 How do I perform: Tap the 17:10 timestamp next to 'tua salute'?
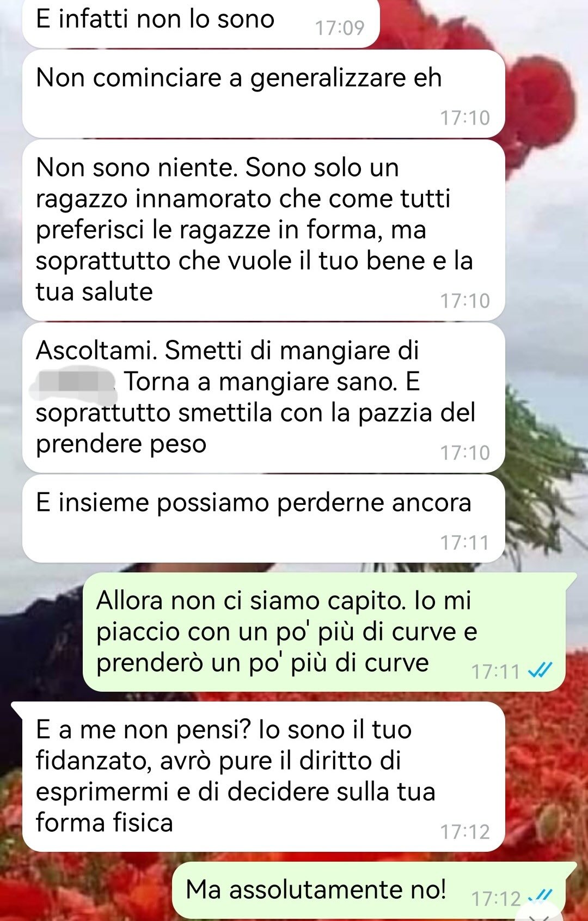click(465, 301)
